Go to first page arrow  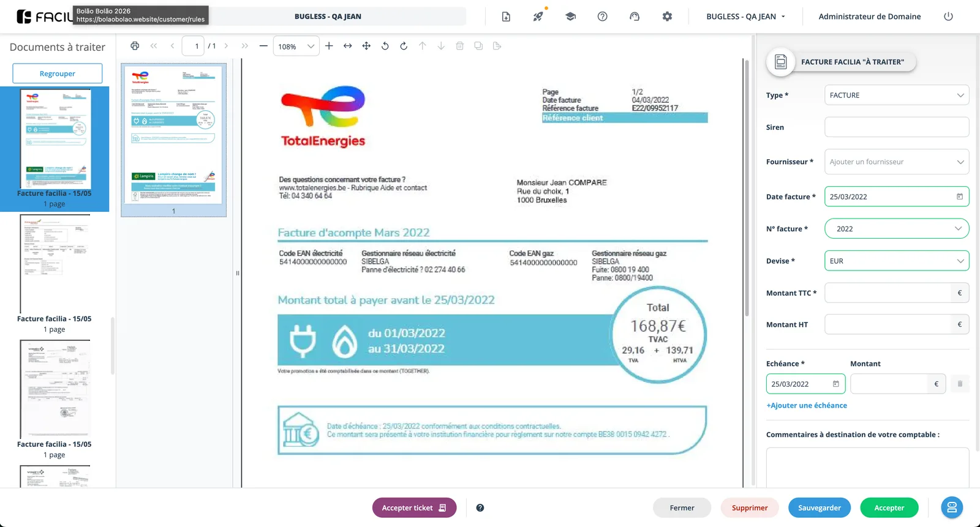coord(154,46)
